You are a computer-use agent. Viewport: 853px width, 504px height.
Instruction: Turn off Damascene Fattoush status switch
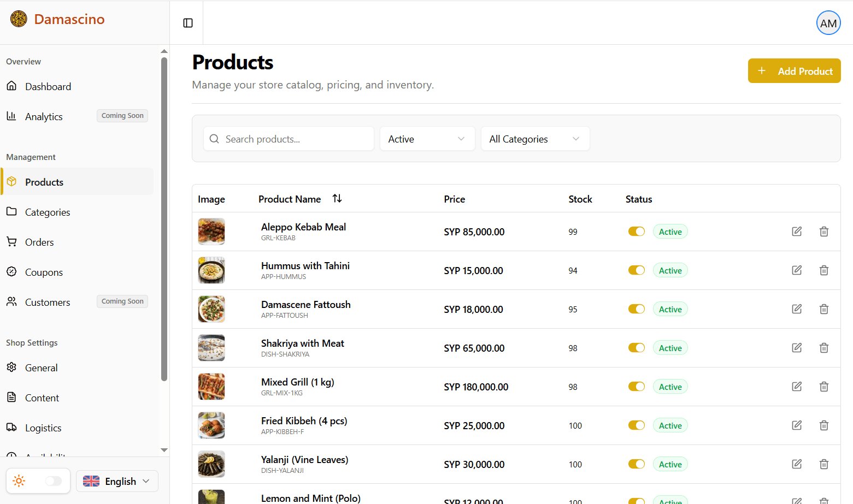coord(637,309)
